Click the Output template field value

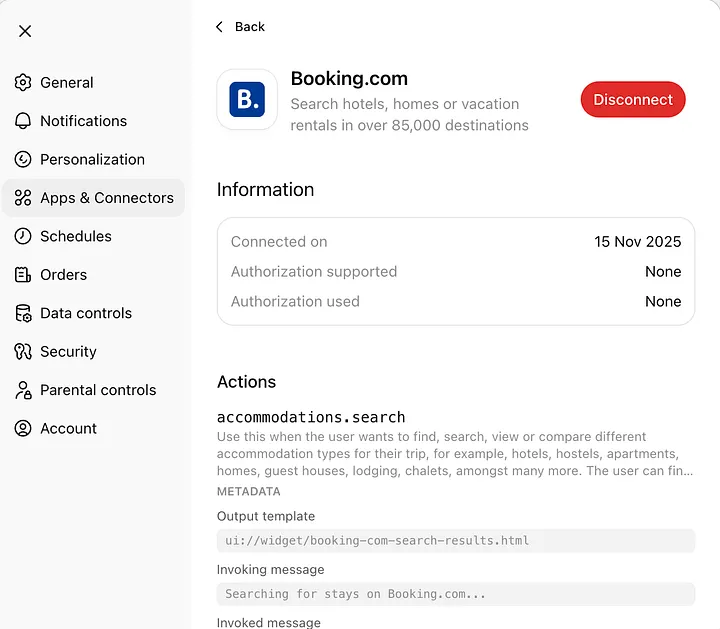456,540
